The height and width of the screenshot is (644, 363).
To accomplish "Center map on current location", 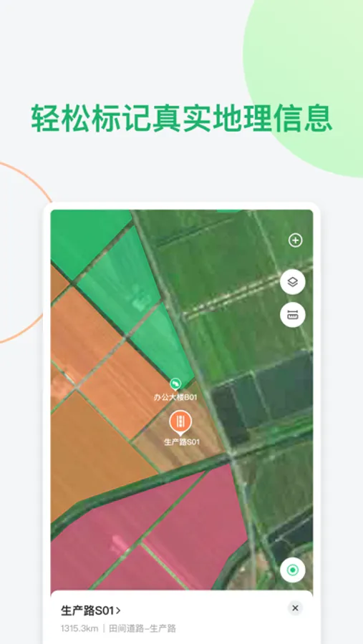I will tap(292, 570).
